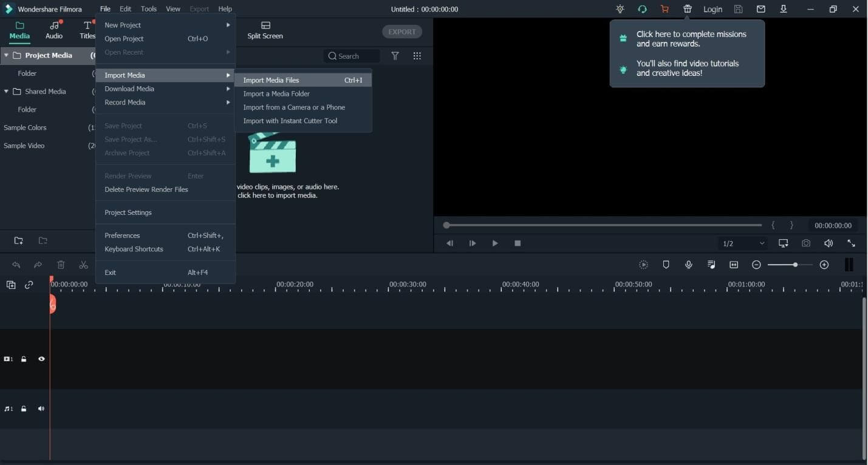Zoom out the timeline with the minus icon
868x465 pixels.
756,265
